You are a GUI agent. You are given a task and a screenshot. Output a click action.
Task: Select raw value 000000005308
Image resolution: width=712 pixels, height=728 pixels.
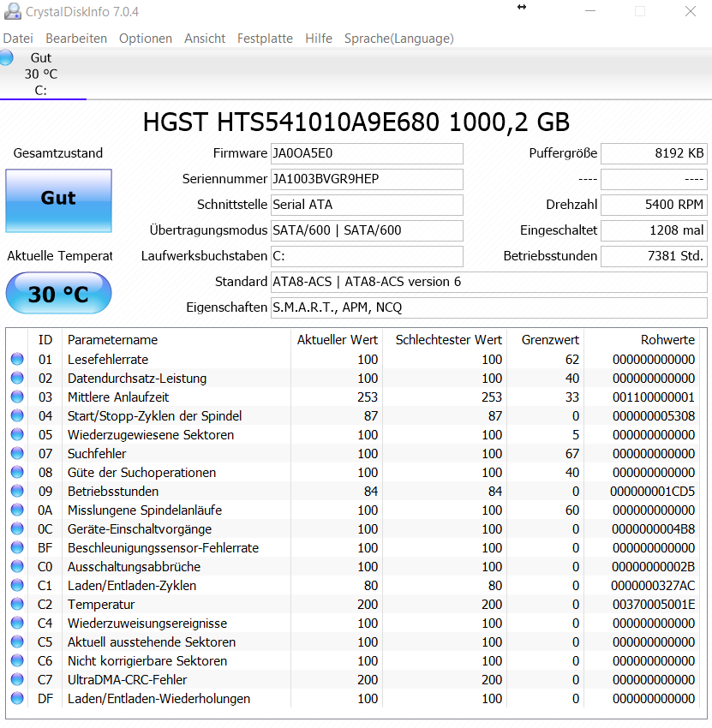[x=654, y=416]
